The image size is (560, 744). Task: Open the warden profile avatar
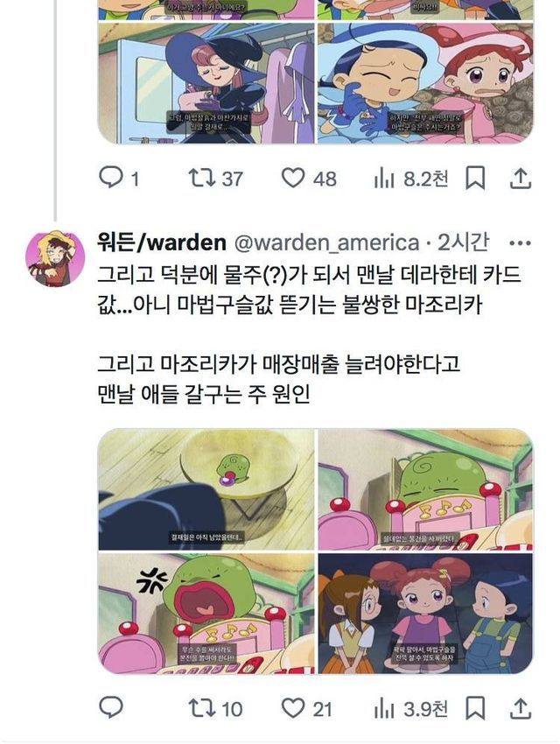[55, 258]
